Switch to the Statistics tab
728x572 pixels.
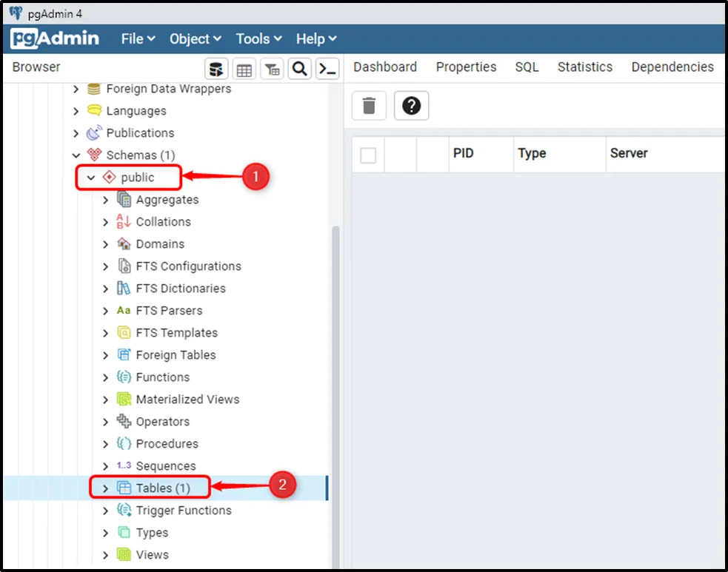tap(584, 67)
